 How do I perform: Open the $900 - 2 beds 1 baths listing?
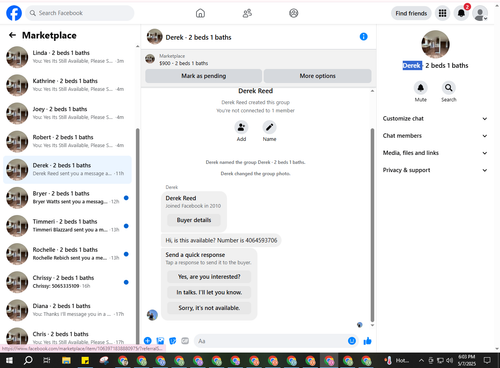coord(258,59)
